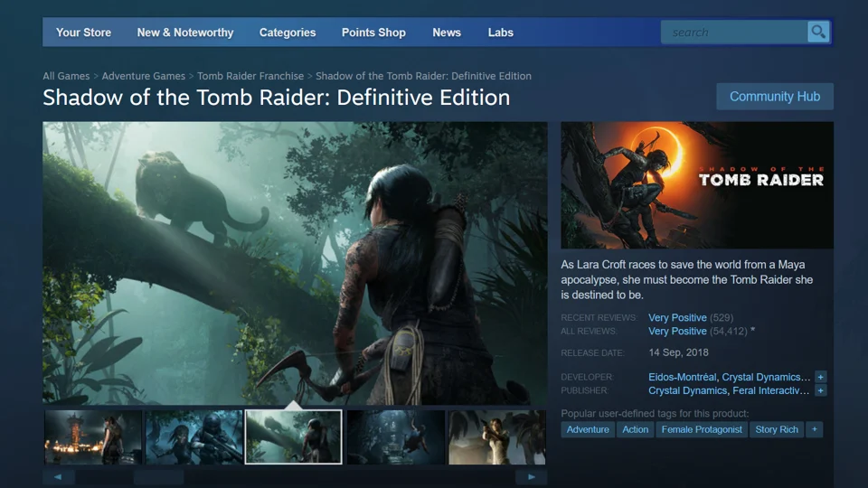Select the Story Rich tag
Screen dimensions: 868x488
click(777, 429)
